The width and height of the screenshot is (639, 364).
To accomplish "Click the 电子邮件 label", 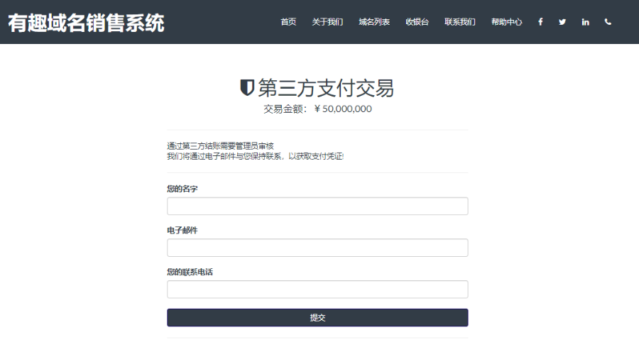I will pyautogui.click(x=182, y=231).
